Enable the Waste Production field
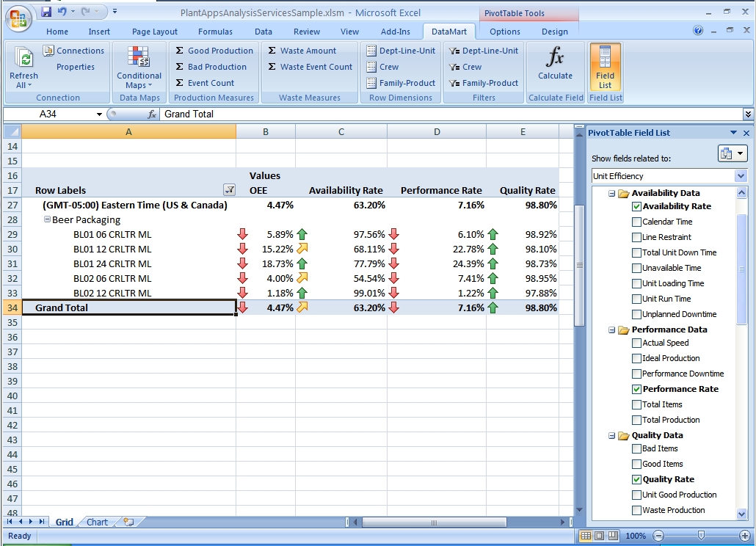 pos(636,510)
